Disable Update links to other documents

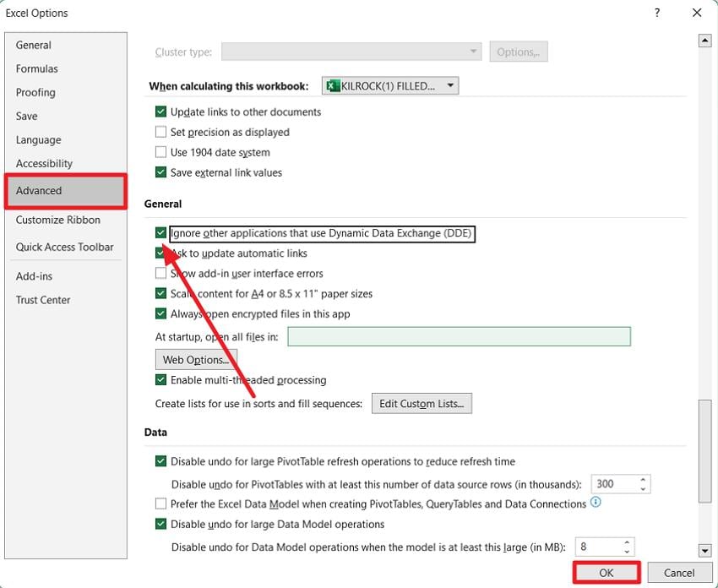tap(160, 112)
